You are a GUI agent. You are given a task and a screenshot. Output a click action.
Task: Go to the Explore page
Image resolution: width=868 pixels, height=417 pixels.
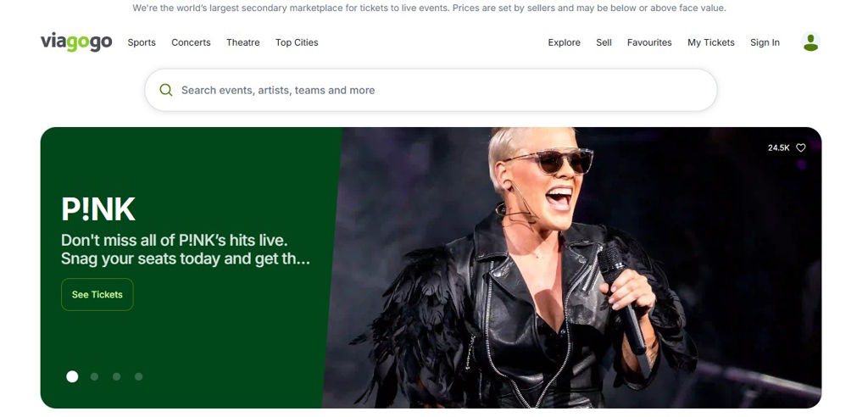564,42
